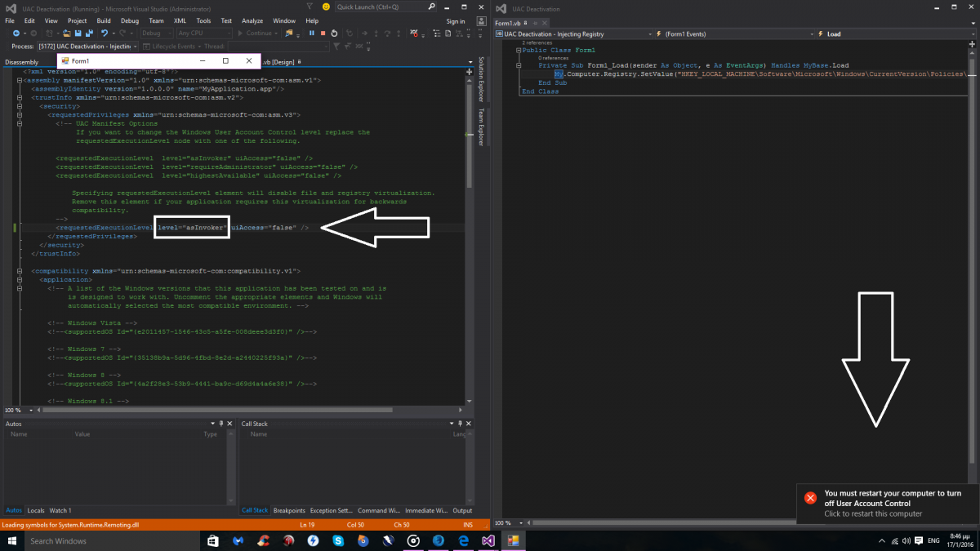Switch to the Locals tab

36,510
